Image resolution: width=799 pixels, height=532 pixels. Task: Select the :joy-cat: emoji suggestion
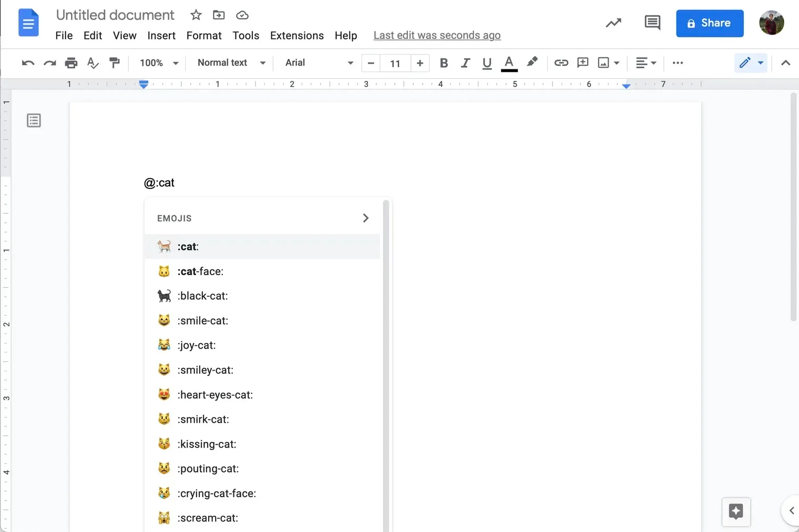click(197, 345)
